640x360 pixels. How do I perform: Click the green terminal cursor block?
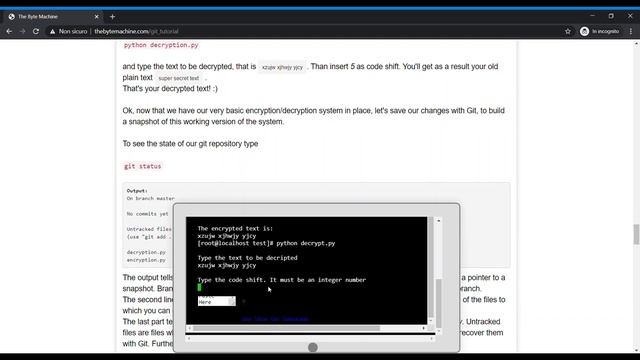coord(199,287)
